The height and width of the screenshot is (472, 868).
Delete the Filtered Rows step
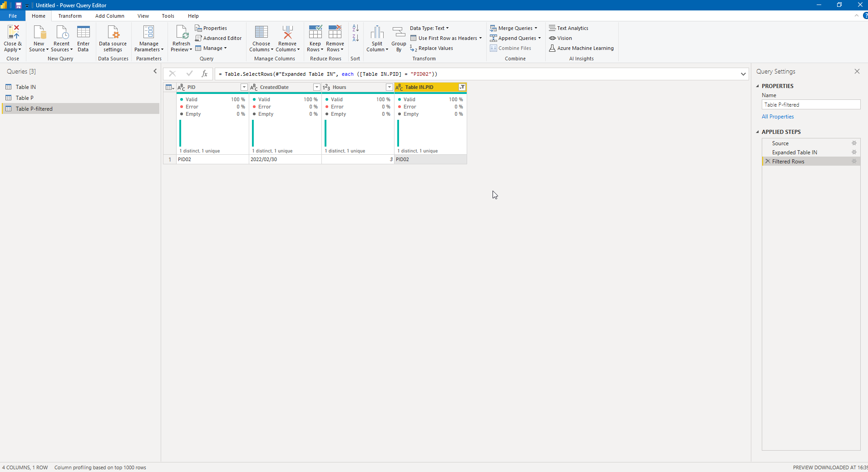[x=768, y=161]
